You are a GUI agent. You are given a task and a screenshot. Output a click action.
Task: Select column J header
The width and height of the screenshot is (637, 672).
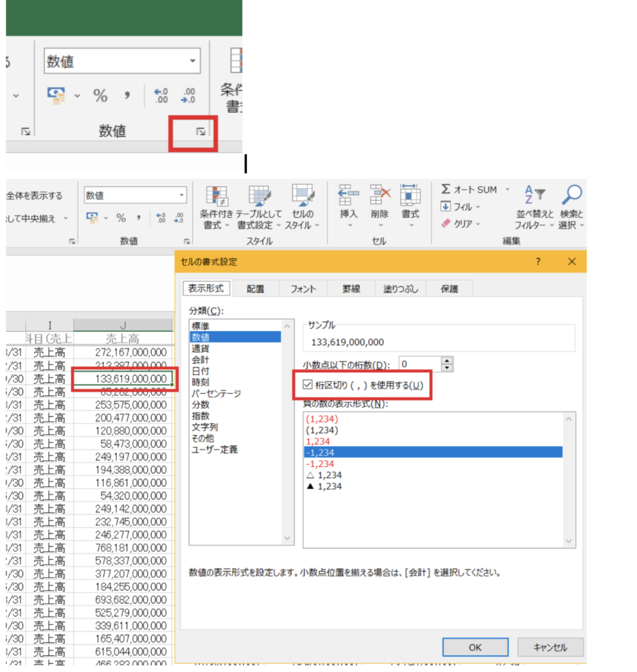pos(123,325)
